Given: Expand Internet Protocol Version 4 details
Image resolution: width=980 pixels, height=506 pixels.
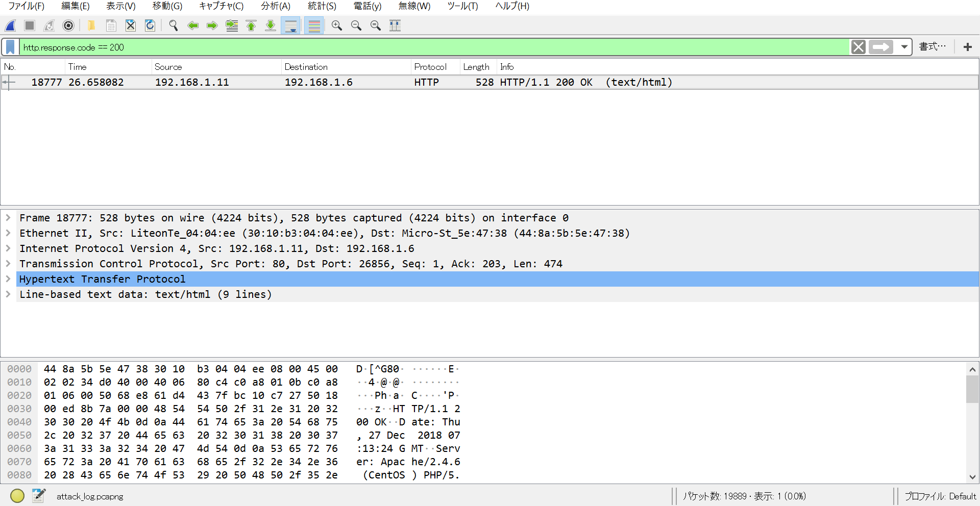Looking at the screenshot, I should point(8,248).
